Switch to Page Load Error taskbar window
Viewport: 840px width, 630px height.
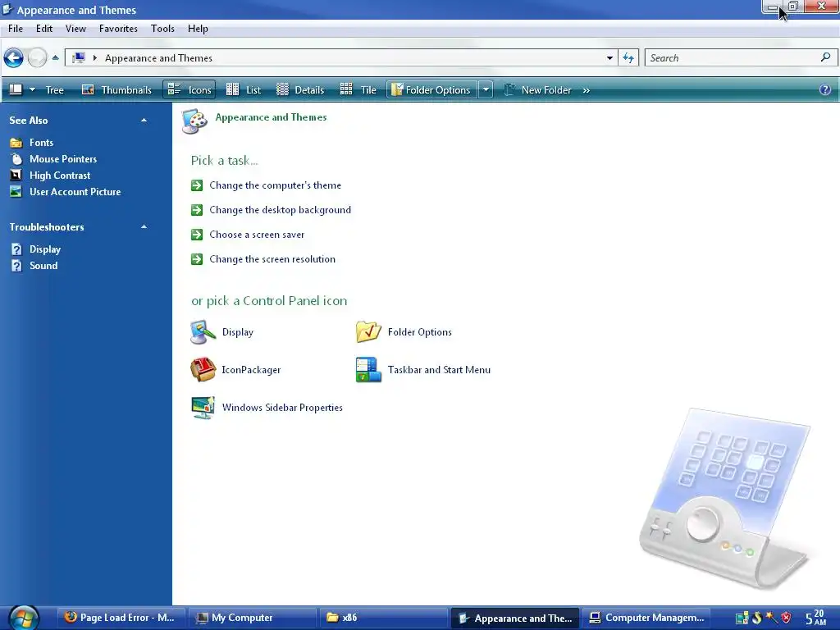click(121, 618)
